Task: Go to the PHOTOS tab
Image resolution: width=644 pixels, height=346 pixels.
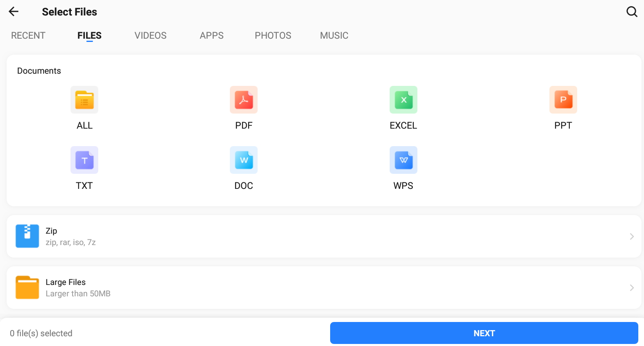Action: [273, 35]
